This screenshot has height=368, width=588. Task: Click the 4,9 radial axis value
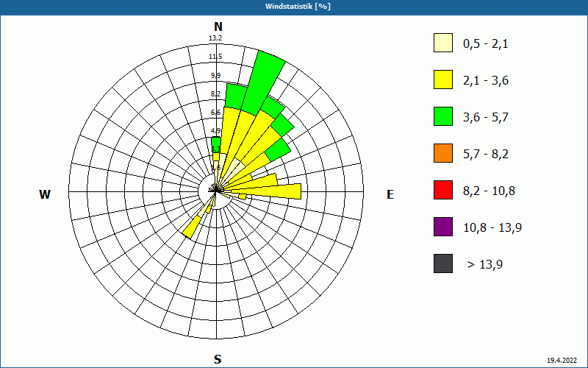pyautogui.click(x=215, y=131)
